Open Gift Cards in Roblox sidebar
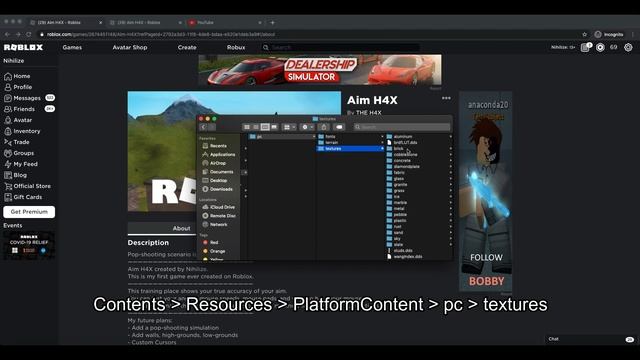 pyautogui.click(x=23, y=198)
